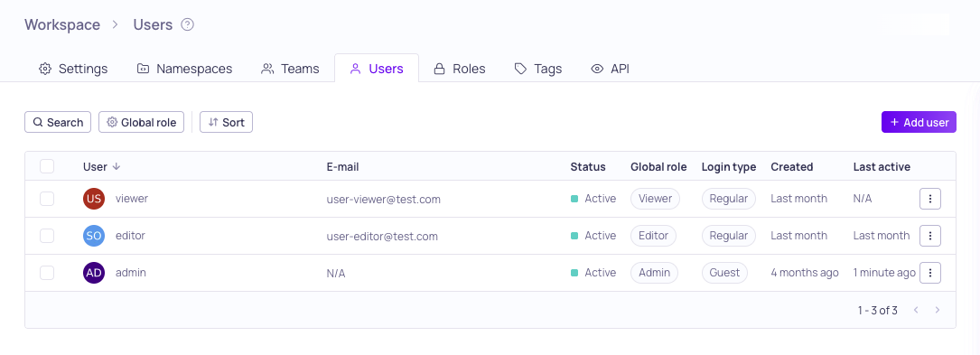Click the AD avatar of admin
980x355 pixels.
[x=94, y=273]
